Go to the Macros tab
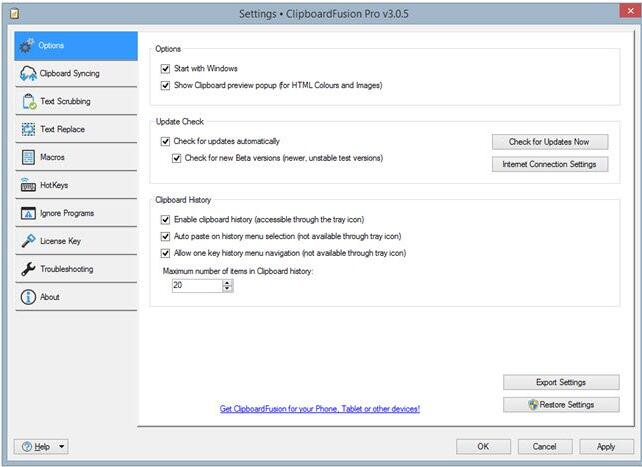Image resolution: width=642 pixels, height=467 pixels. [76, 157]
